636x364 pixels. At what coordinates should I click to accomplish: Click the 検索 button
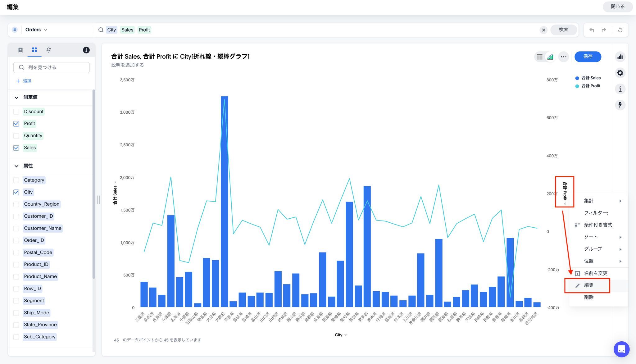pyautogui.click(x=564, y=30)
